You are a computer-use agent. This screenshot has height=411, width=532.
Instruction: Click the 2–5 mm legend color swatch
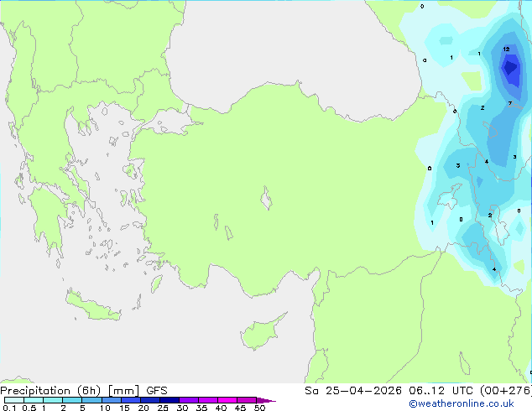(x=72, y=400)
